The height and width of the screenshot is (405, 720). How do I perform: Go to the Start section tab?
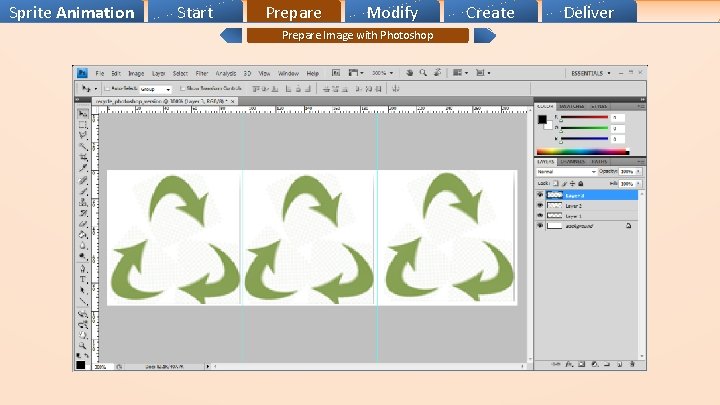[196, 11]
